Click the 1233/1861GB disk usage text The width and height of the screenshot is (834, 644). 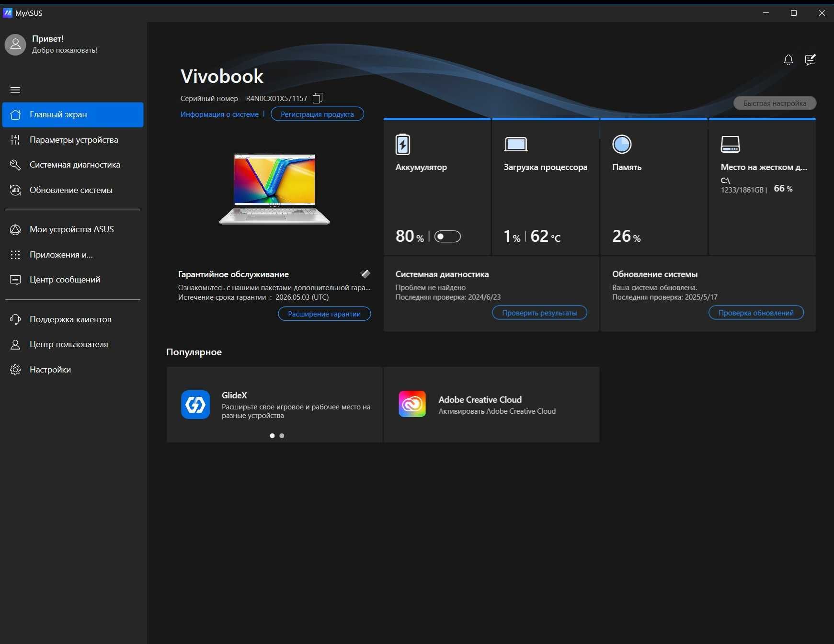[742, 190]
